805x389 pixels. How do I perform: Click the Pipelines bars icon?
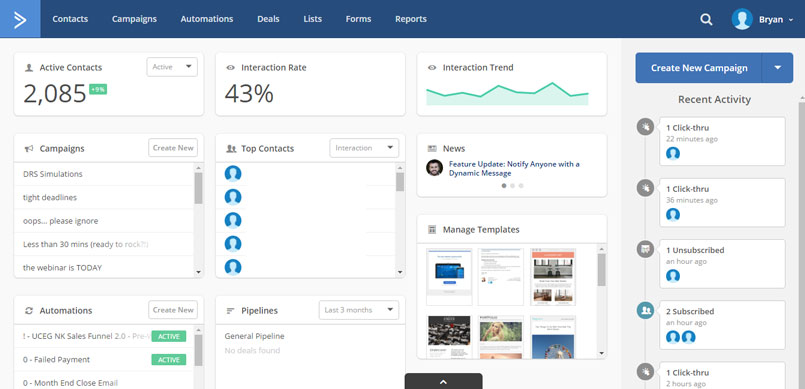pyautogui.click(x=231, y=311)
